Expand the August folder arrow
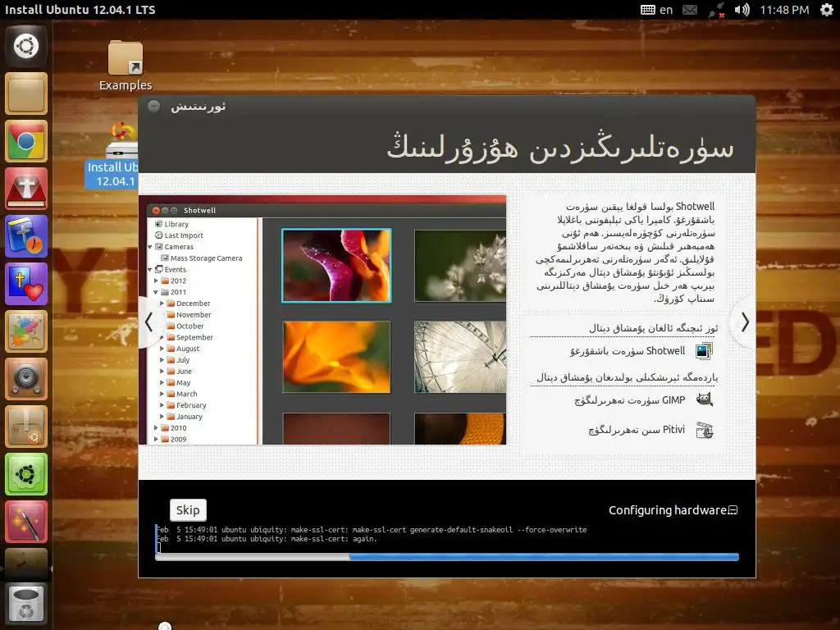The width and height of the screenshot is (840, 630). coord(162,349)
